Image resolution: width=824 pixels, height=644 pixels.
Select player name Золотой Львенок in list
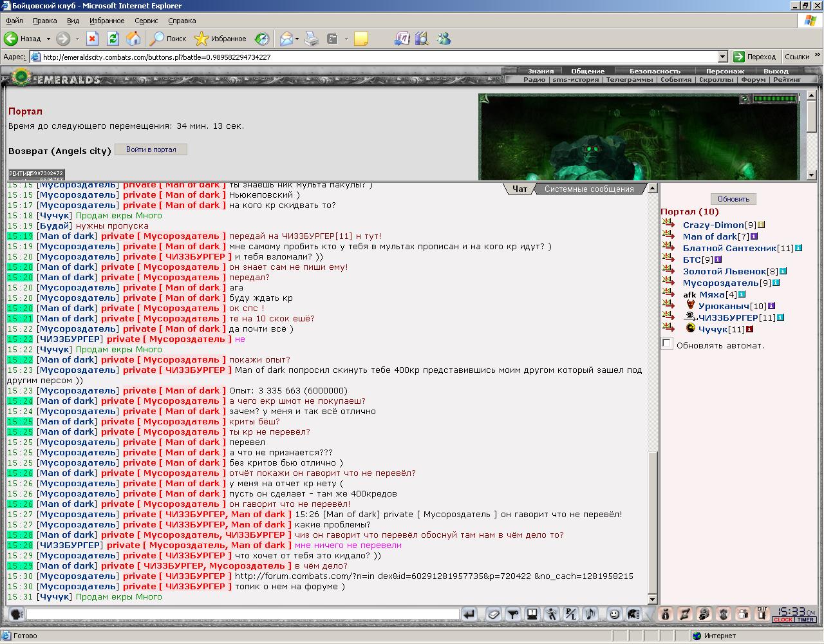[x=724, y=271]
